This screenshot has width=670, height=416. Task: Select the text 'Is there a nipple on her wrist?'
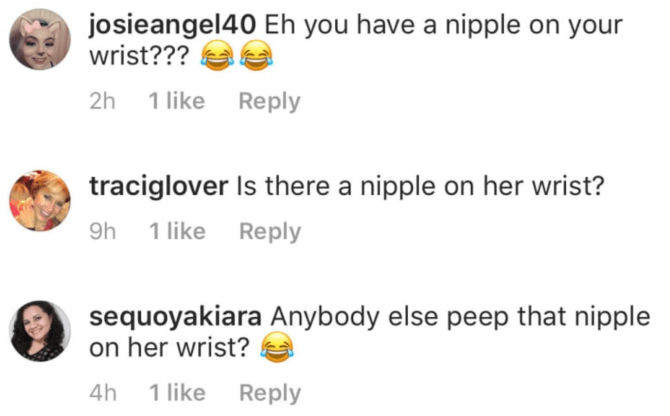click(x=420, y=187)
